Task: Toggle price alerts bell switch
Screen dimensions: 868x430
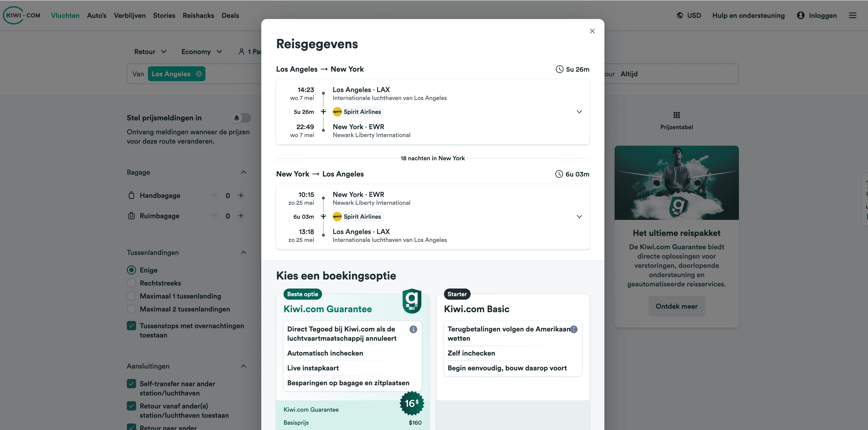Action: coord(241,118)
